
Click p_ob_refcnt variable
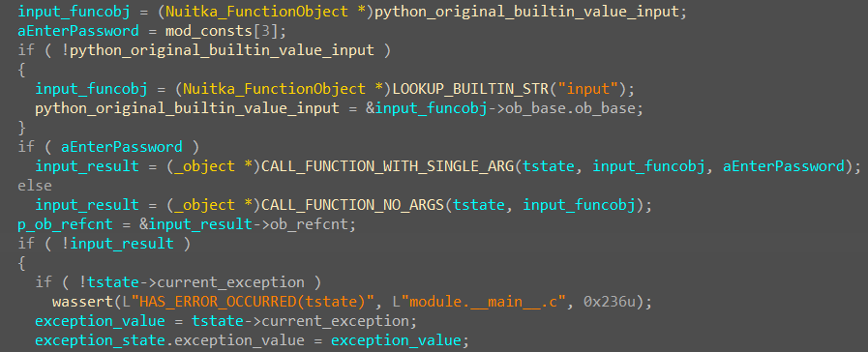coord(65,224)
